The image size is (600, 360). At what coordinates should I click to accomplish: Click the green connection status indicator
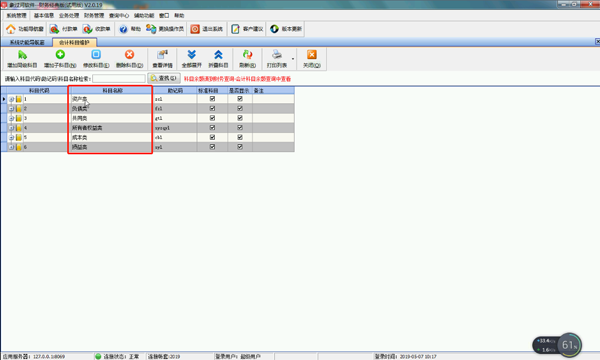98,357
